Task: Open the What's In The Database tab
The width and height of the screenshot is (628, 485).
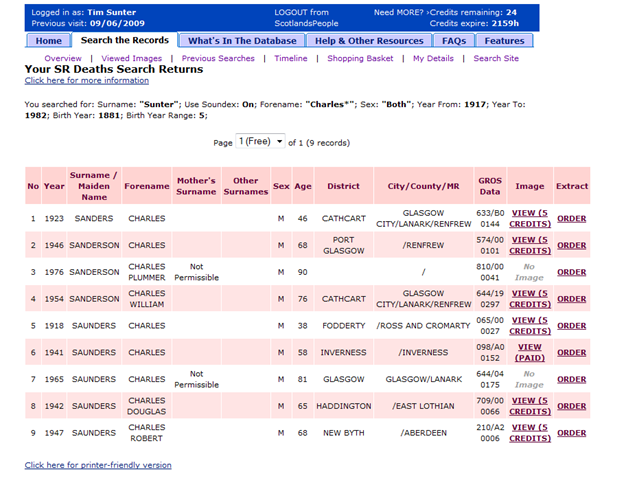Action: coord(242,41)
